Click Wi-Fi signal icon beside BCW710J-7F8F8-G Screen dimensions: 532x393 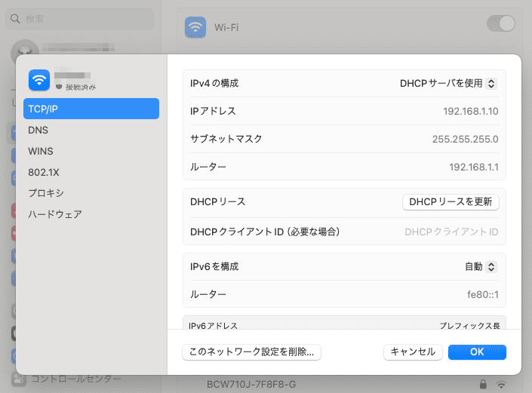tap(501, 384)
